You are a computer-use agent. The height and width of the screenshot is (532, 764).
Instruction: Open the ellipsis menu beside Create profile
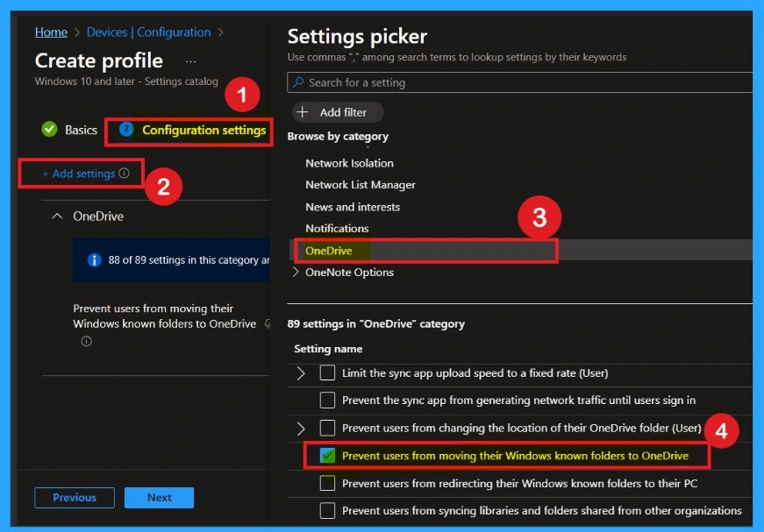(190, 62)
